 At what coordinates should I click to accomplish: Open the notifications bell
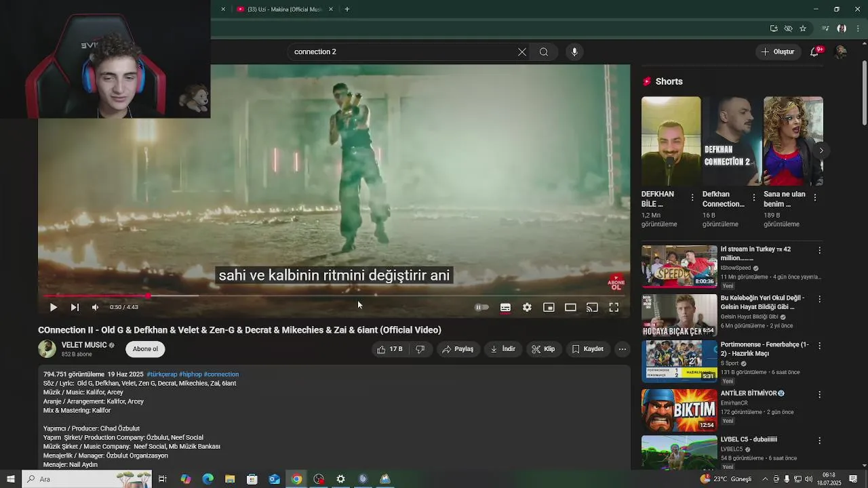tap(815, 52)
